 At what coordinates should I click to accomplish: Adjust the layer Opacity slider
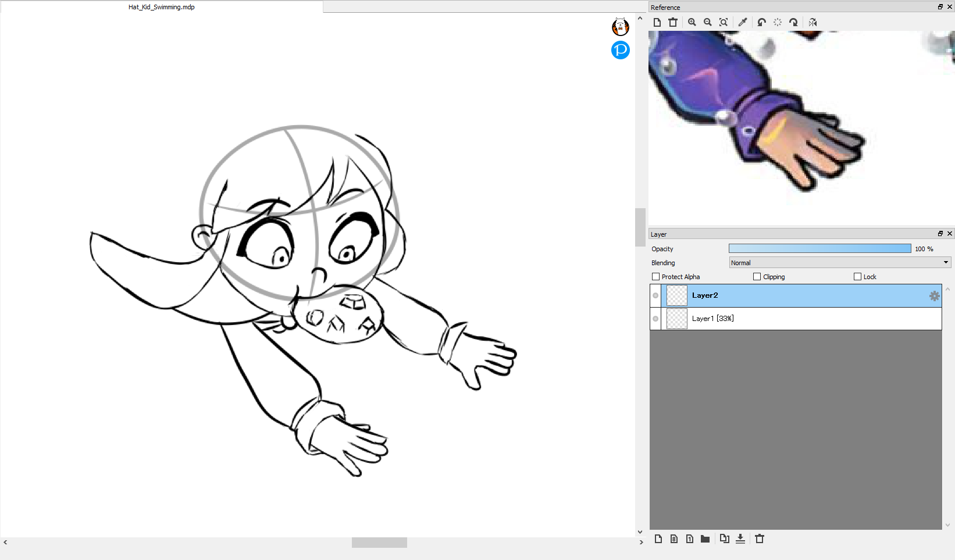[820, 248]
